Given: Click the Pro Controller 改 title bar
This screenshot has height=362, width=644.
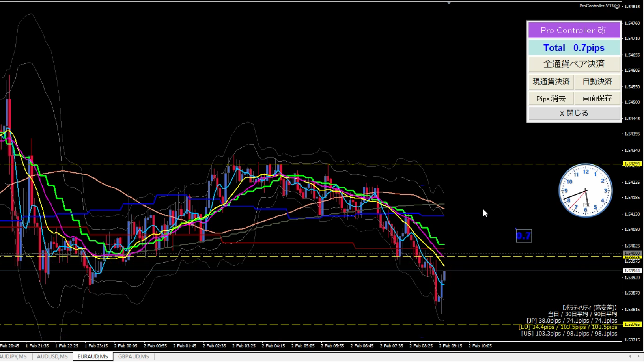Looking at the screenshot, I should (x=574, y=30).
